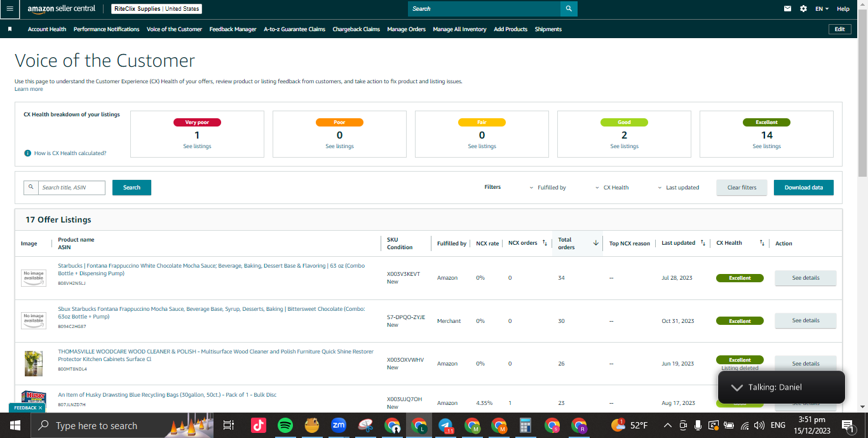Expand the Fulfilled by filter
Viewport: 868px width, 438px height.
coord(548,188)
